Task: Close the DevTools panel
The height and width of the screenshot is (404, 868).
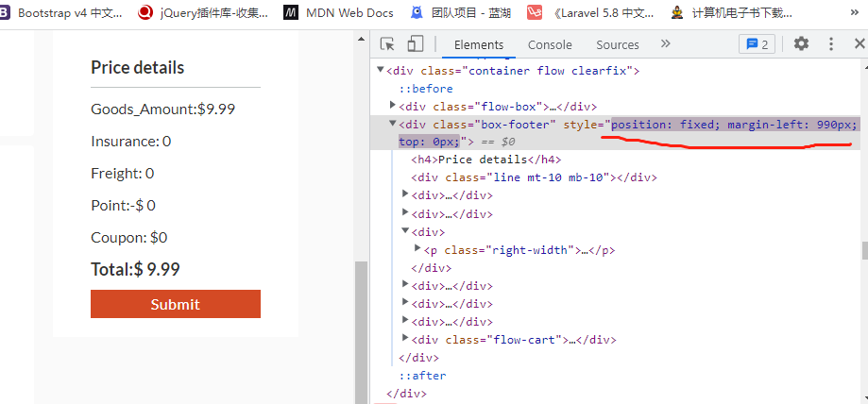Action: click(x=859, y=43)
